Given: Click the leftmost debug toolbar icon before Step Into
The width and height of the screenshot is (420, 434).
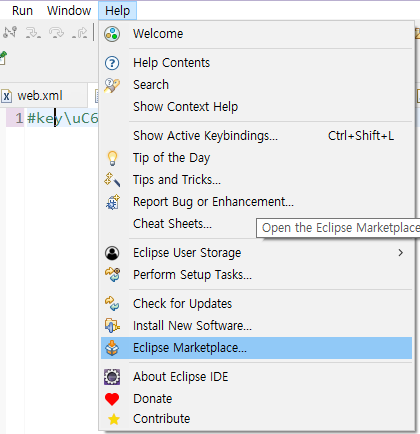Looking at the screenshot, I should (x=10, y=32).
